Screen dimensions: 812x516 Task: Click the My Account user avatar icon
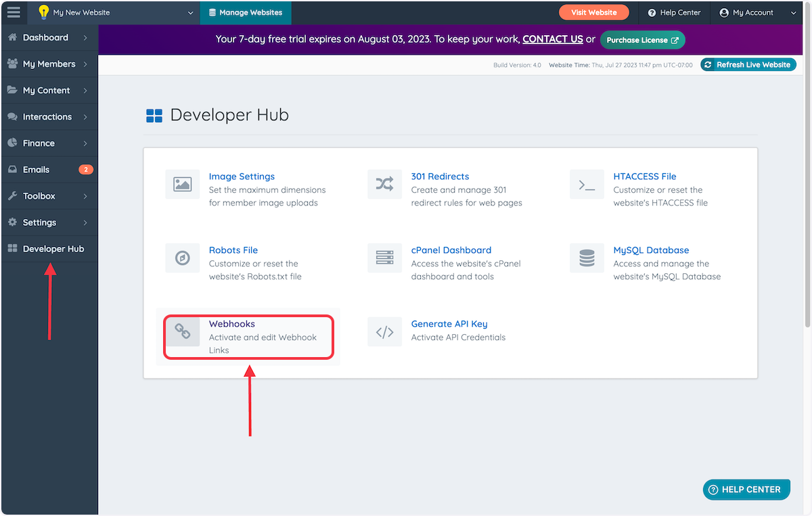pos(724,12)
